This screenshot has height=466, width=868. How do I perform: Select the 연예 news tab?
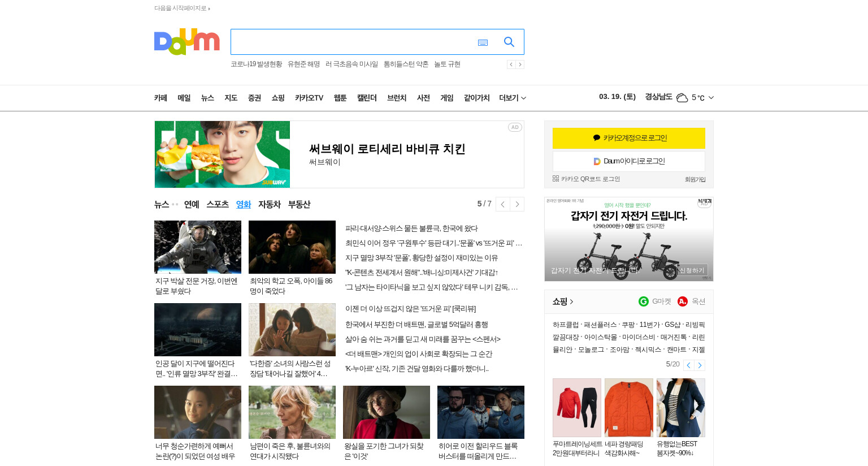(192, 204)
